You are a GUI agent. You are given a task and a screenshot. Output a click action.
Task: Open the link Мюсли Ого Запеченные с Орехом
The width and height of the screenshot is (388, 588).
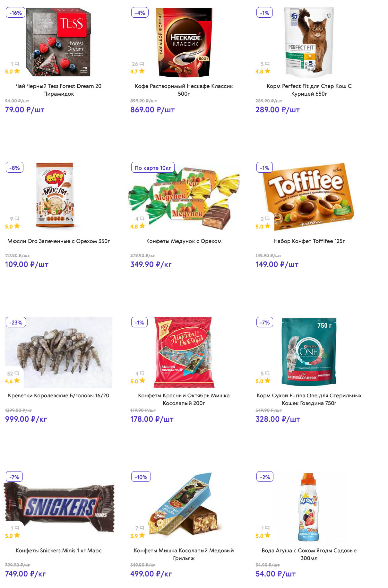[58, 241]
